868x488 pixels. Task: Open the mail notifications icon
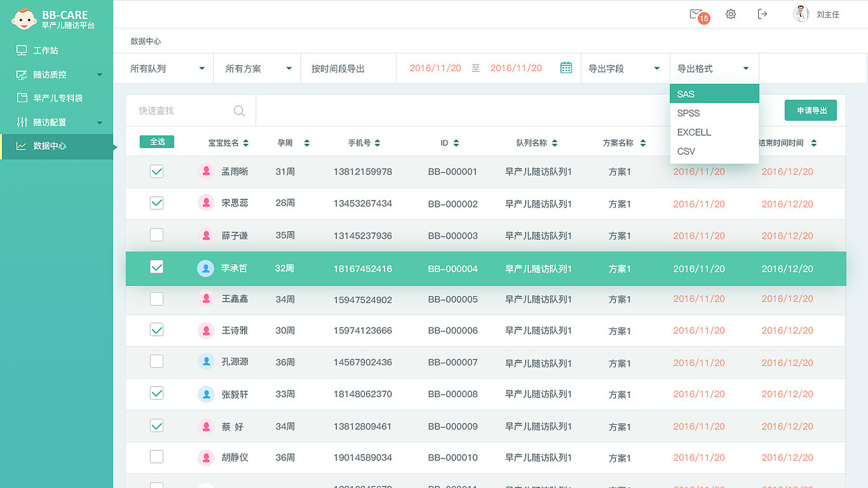coord(696,14)
